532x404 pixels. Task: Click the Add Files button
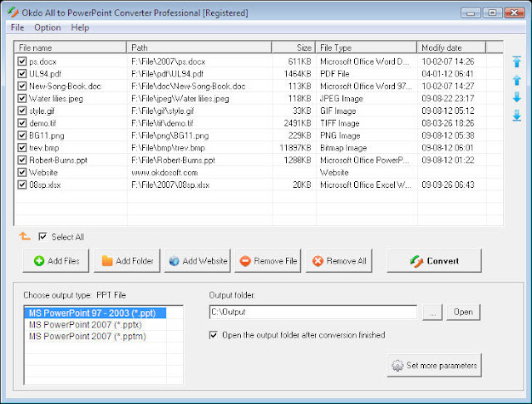point(56,261)
